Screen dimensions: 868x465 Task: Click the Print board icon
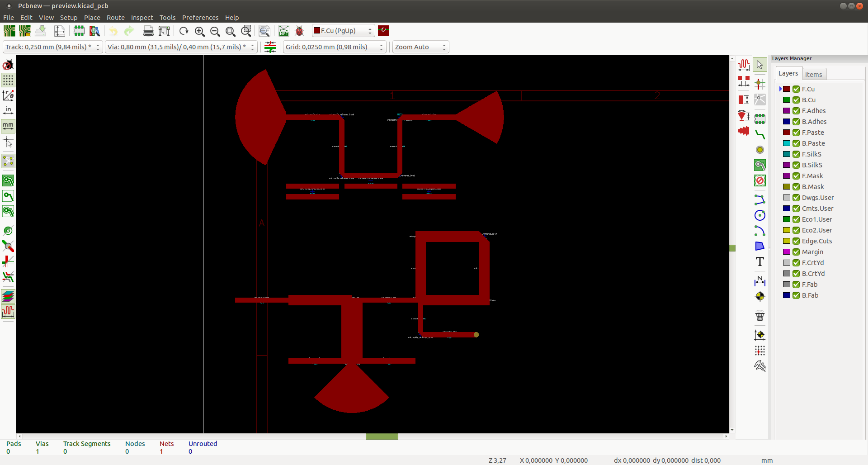click(148, 31)
